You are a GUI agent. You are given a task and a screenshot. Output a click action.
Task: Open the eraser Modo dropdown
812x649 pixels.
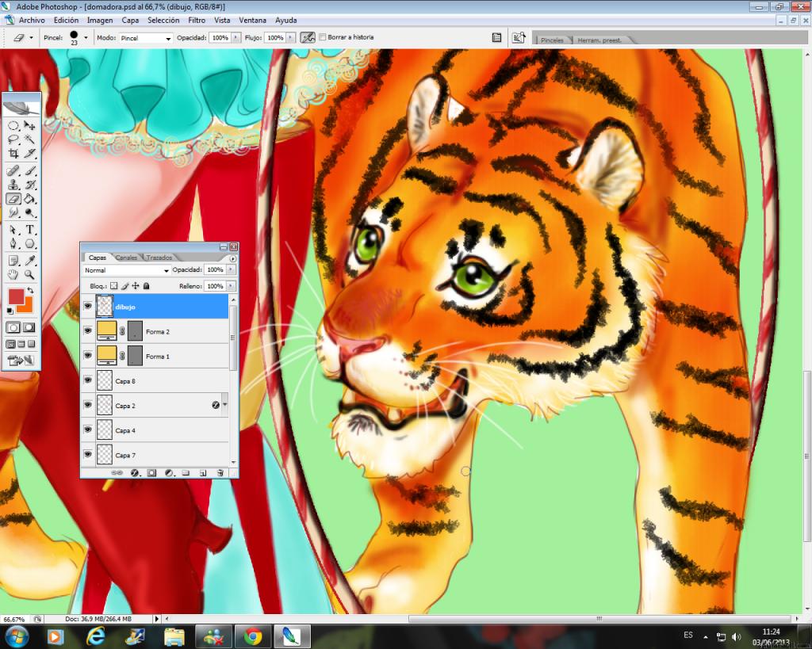[x=168, y=38]
